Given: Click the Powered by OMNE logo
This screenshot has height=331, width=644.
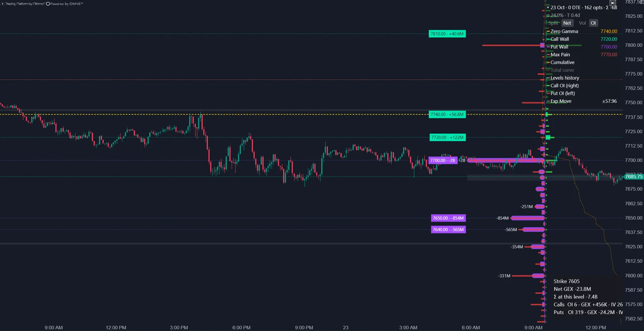Looking at the screenshot, I should point(65,4).
